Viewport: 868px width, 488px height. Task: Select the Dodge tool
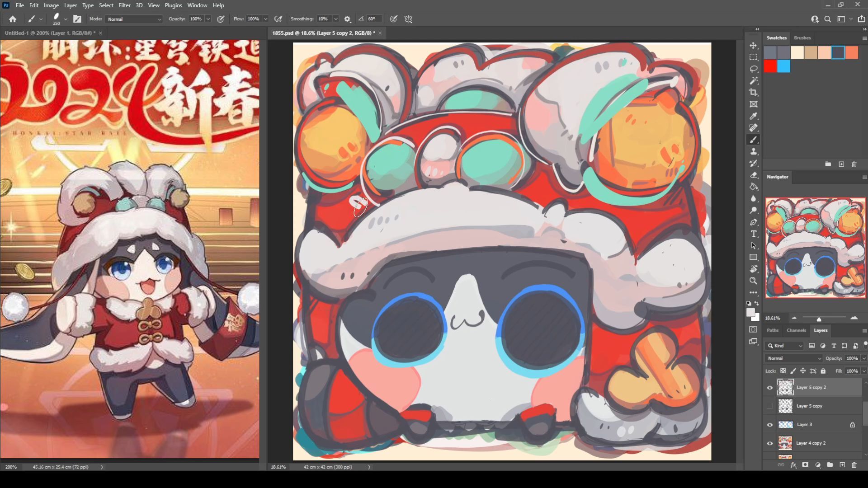(753, 210)
